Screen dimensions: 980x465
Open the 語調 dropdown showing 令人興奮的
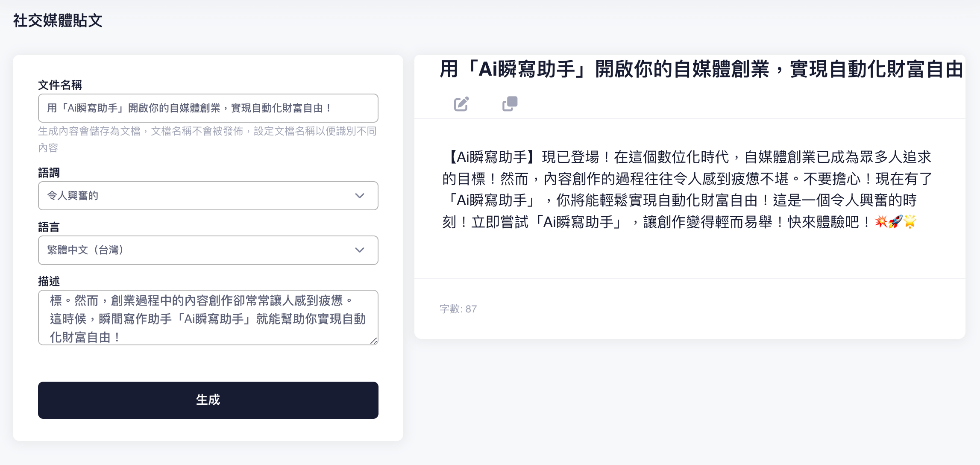208,196
